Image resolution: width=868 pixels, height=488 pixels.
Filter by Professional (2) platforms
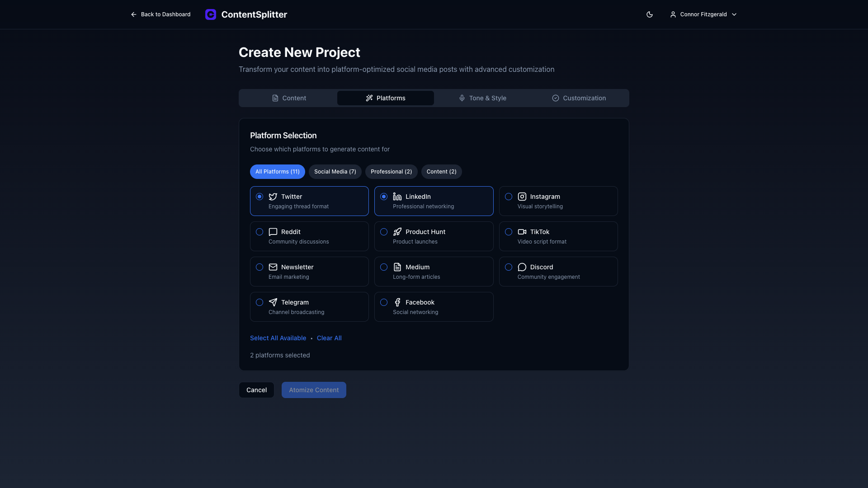(x=391, y=172)
